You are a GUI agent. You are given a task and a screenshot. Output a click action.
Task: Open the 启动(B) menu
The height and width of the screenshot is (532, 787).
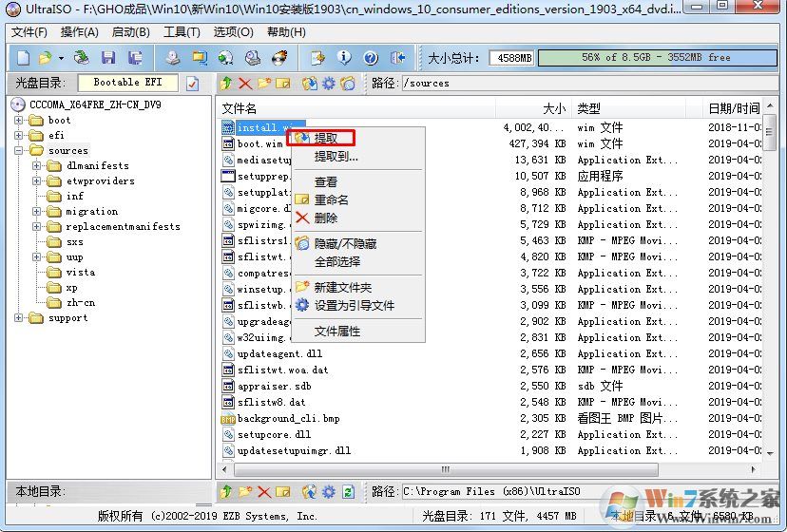pos(130,32)
